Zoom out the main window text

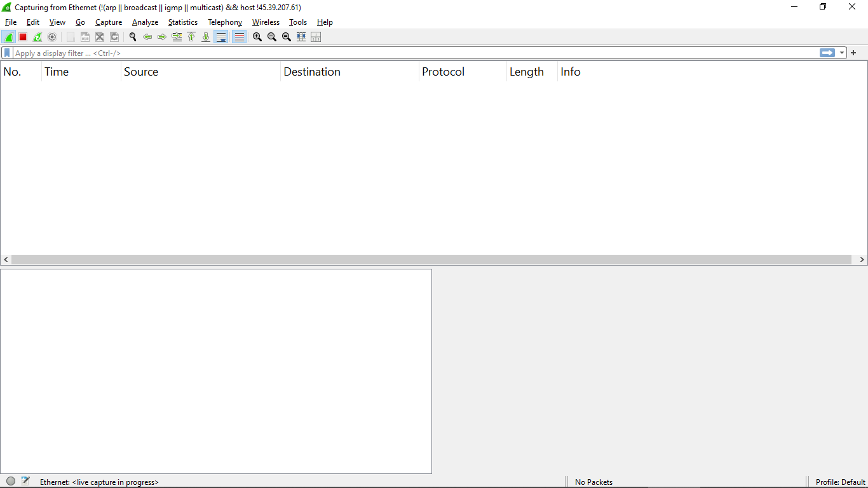click(x=272, y=37)
